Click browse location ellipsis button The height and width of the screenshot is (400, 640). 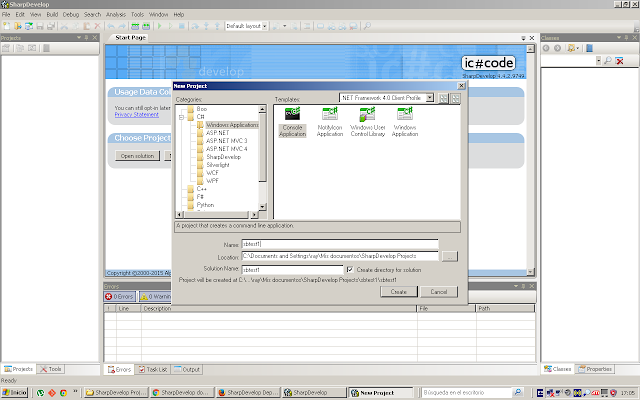coord(450,256)
